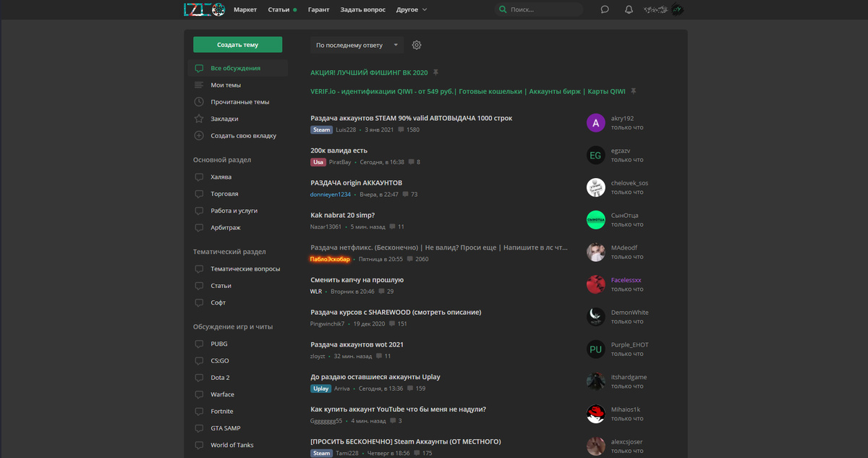Click the Создать тему button
Image resolution: width=868 pixels, height=458 pixels.
pyautogui.click(x=237, y=45)
